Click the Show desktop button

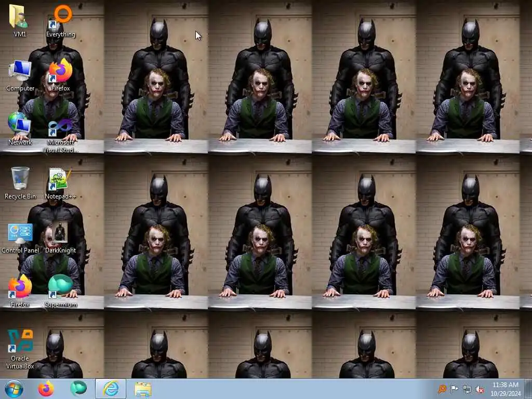tap(528, 389)
